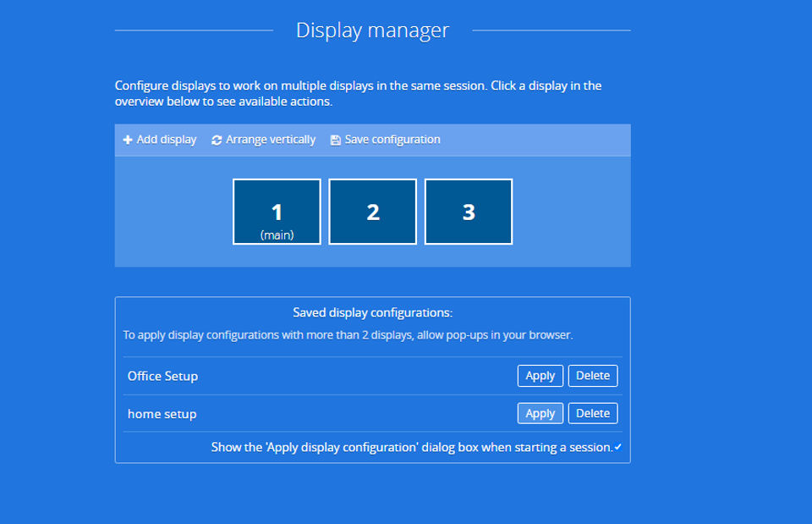The image size is (812, 524).
Task: Select display 3 thumbnail
Action: click(469, 212)
